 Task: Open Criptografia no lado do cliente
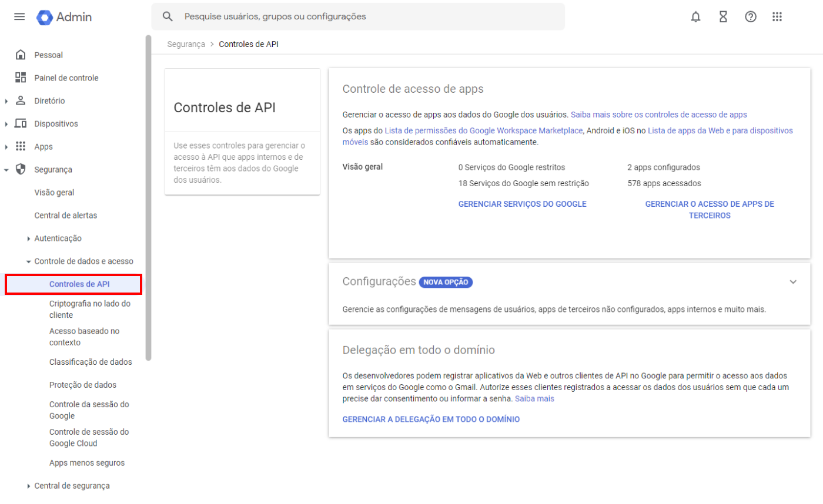90,309
